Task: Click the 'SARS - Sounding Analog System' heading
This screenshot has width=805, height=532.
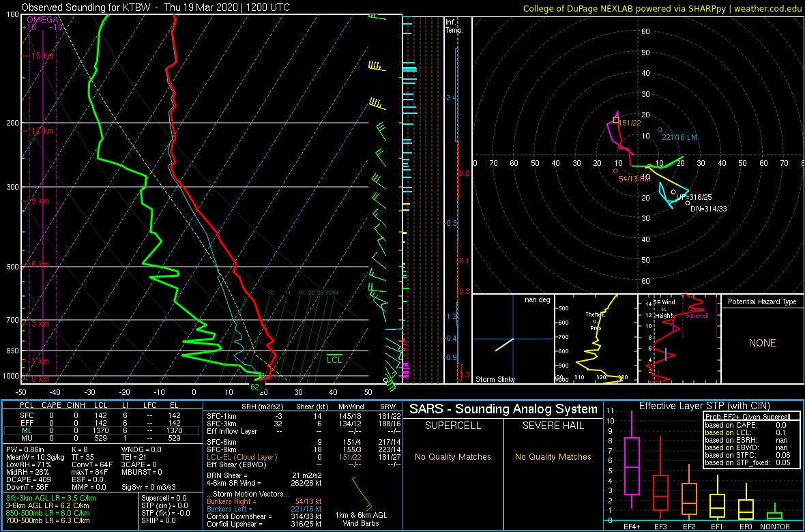Action: tap(503, 410)
